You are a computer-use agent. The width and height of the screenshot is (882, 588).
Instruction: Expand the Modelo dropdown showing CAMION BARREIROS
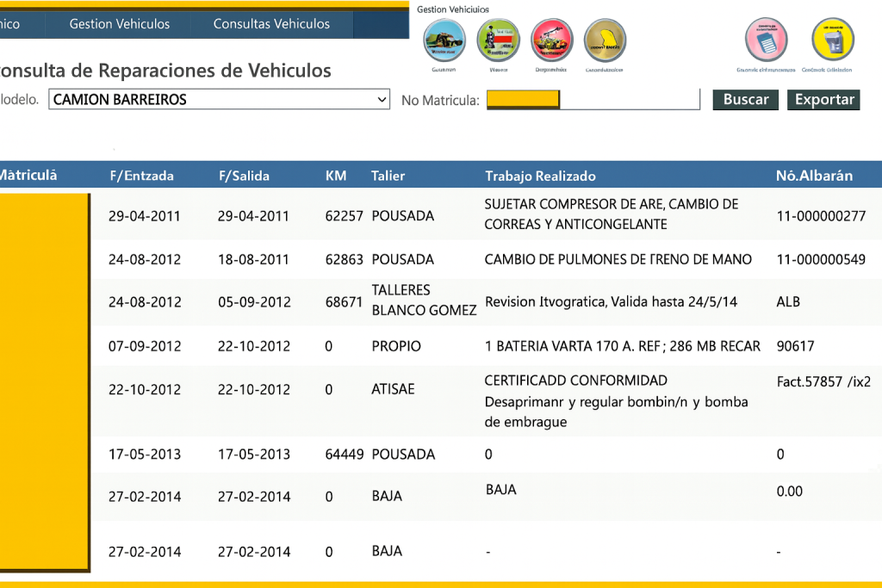coord(220,100)
